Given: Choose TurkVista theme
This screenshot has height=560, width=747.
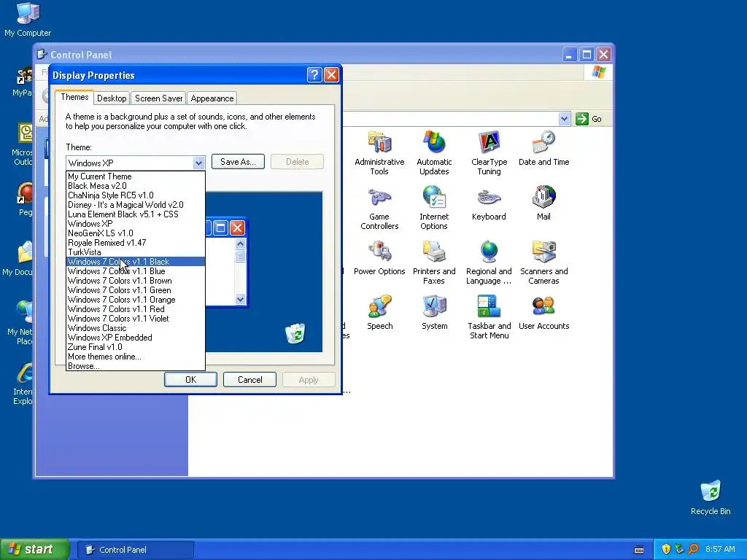Looking at the screenshot, I should [x=135, y=252].
